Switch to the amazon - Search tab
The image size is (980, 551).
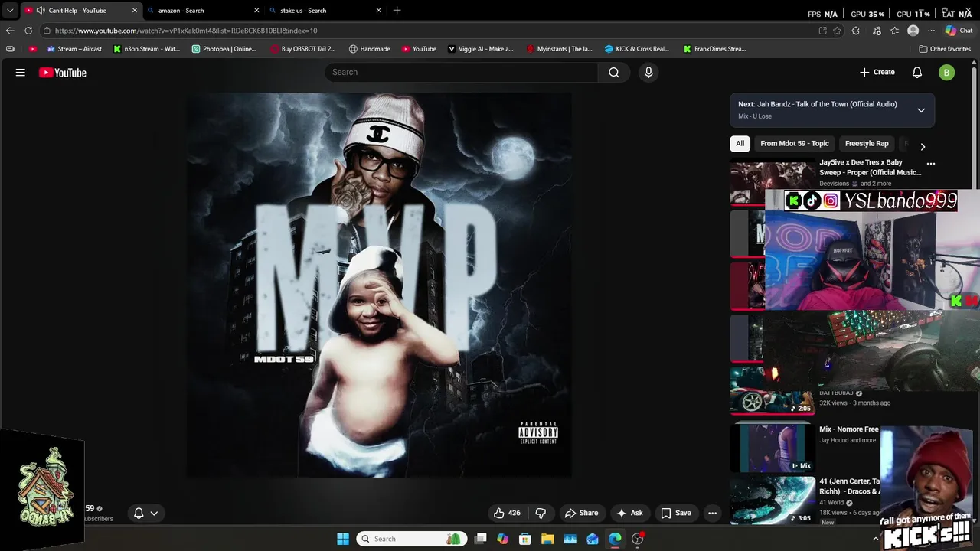pyautogui.click(x=203, y=11)
